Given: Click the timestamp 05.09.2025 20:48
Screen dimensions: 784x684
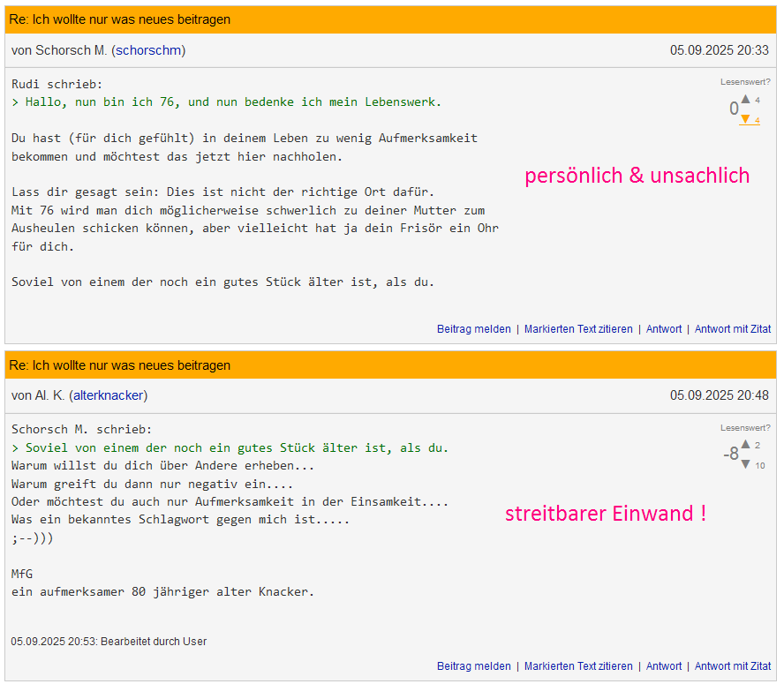Looking at the screenshot, I should pos(719,395).
